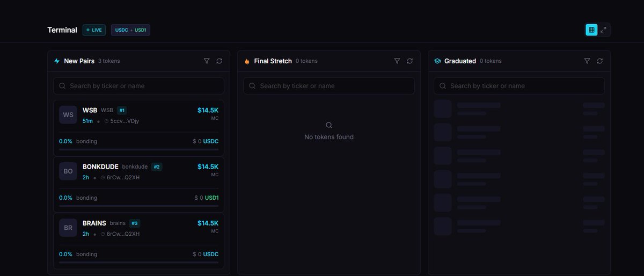Screen dimensions: 644x276
Task: Click the Terminal page title
Action: (62, 30)
